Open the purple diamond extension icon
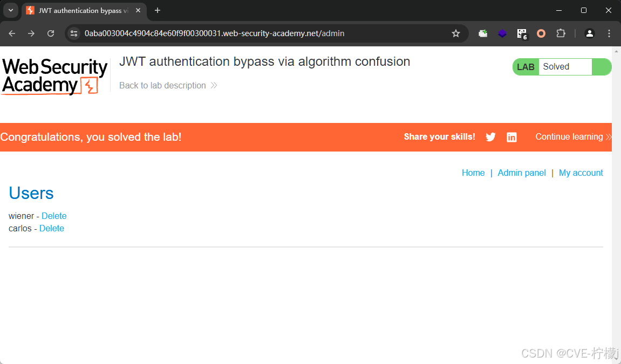 502,33
